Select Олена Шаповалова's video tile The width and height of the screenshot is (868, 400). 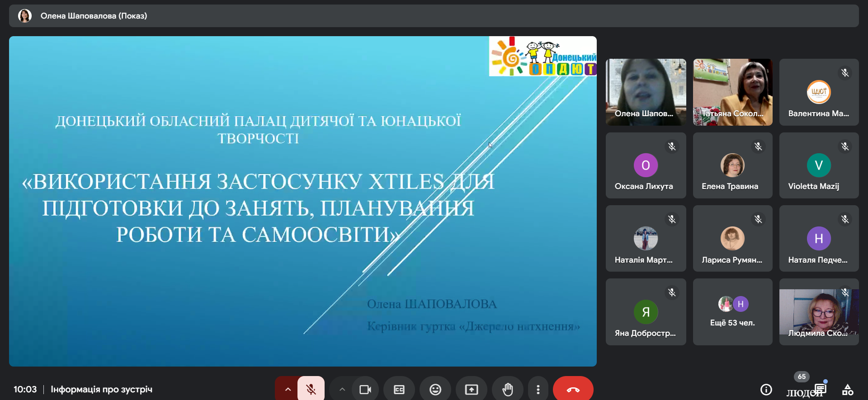click(x=646, y=92)
